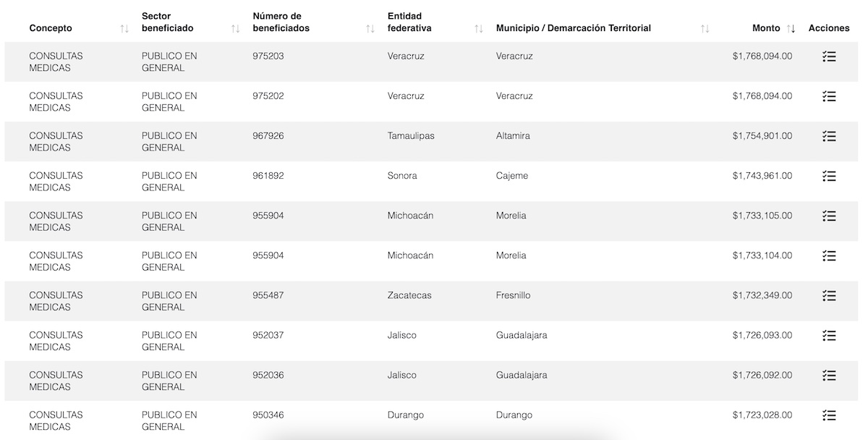Open actions for first Veracruz row, 975203
The image size is (868, 440).
pos(829,56)
